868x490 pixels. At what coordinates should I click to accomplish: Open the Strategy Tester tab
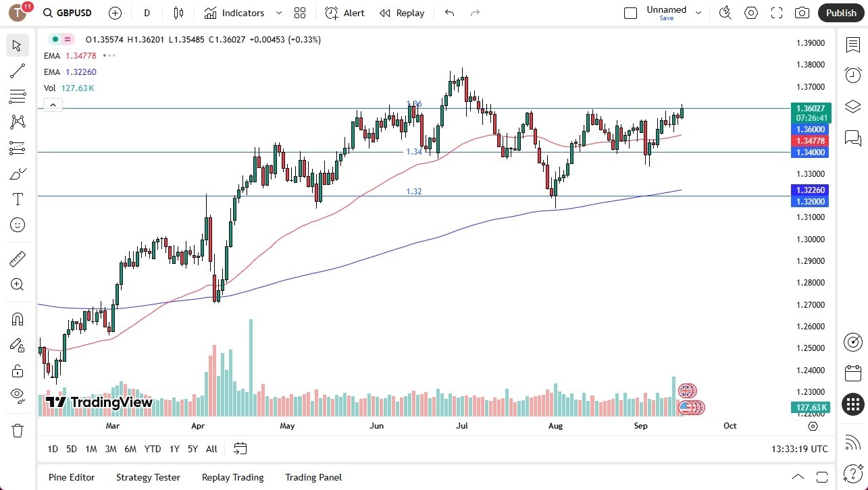coord(148,477)
